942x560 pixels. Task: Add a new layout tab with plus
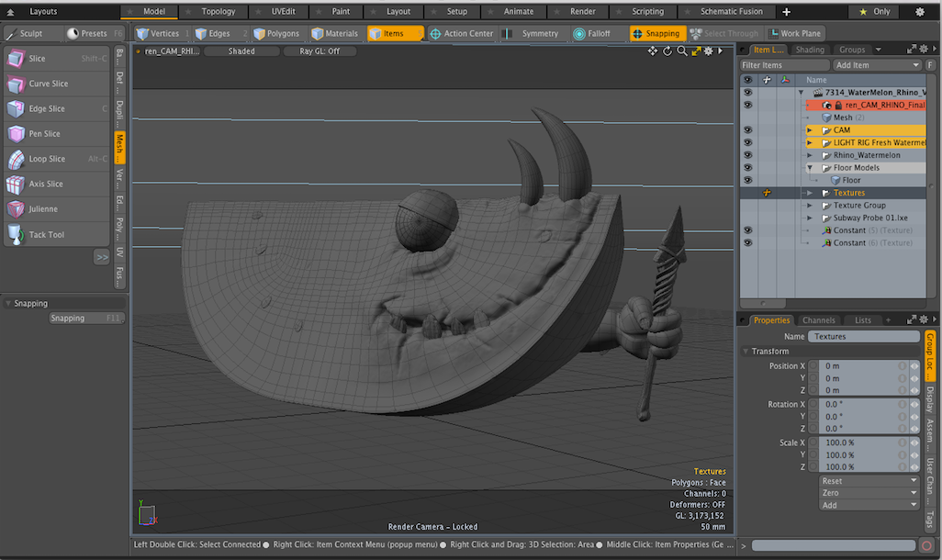coord(787,11)
